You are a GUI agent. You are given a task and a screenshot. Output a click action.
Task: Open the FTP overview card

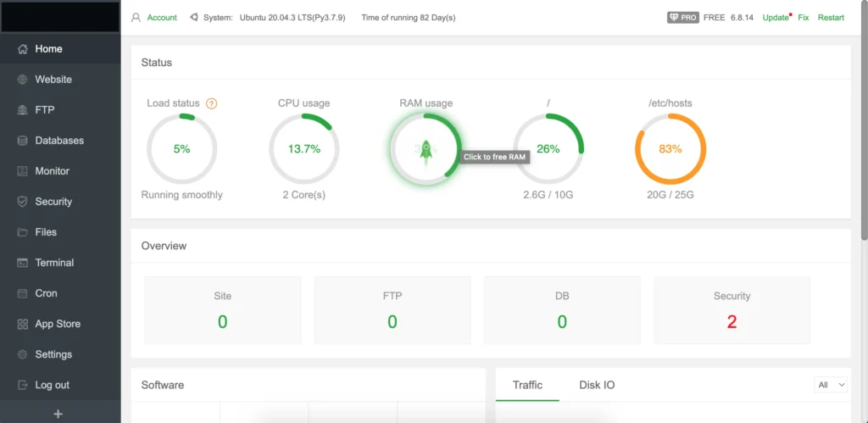point(392,310)
